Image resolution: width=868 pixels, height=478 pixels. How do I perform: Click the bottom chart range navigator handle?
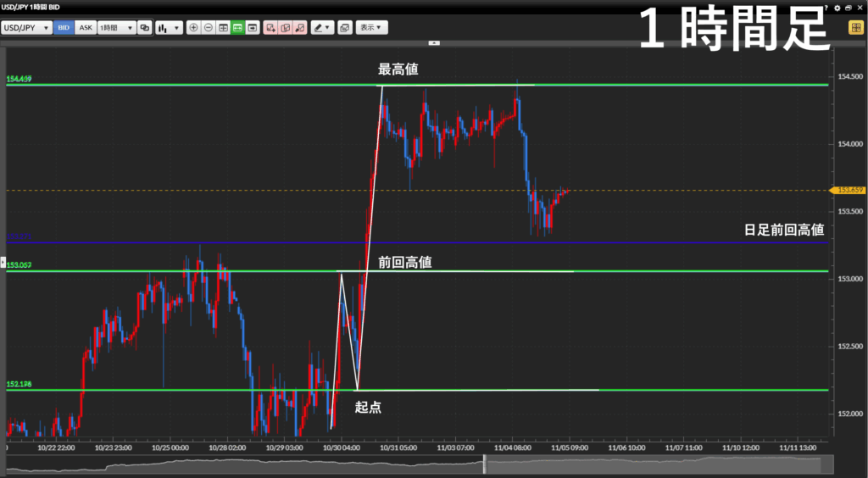click(x=486, y=464)
